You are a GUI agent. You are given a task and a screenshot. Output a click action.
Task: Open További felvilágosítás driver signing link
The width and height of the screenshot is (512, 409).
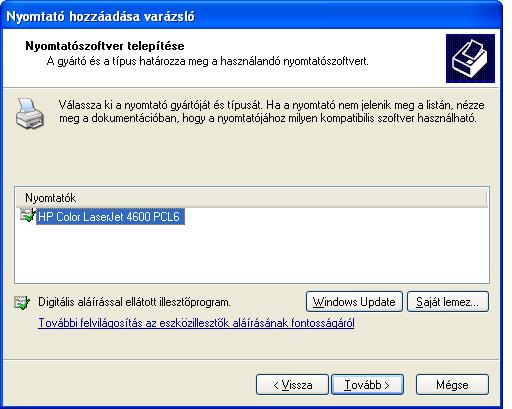(x=196, y=323)
